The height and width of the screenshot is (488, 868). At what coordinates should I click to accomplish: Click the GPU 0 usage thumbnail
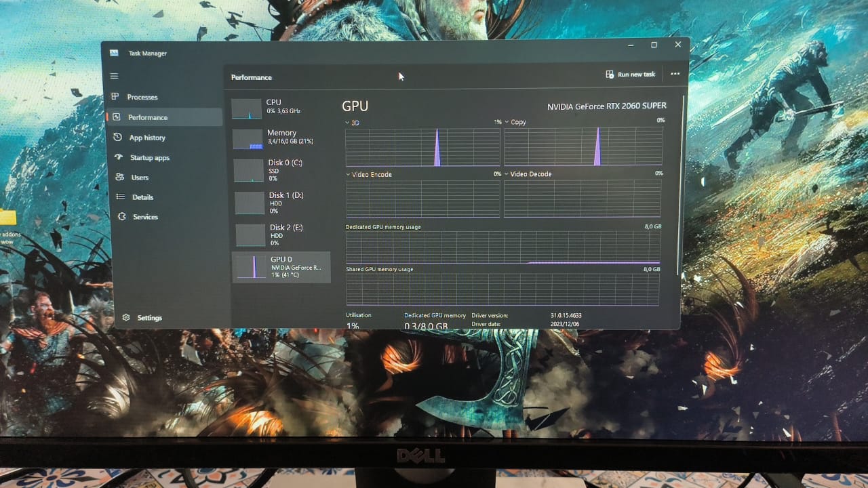250,267
